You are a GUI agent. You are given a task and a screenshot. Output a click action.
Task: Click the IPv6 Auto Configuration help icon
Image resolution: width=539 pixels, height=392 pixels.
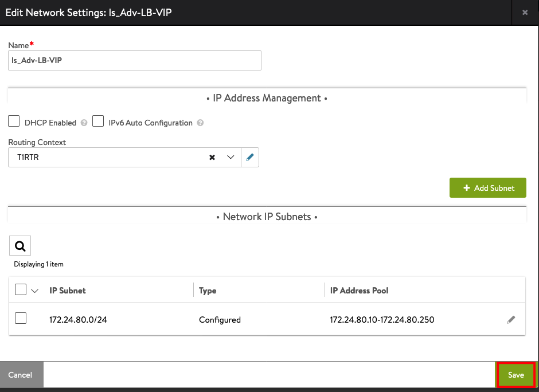click(x=201, y=123)
